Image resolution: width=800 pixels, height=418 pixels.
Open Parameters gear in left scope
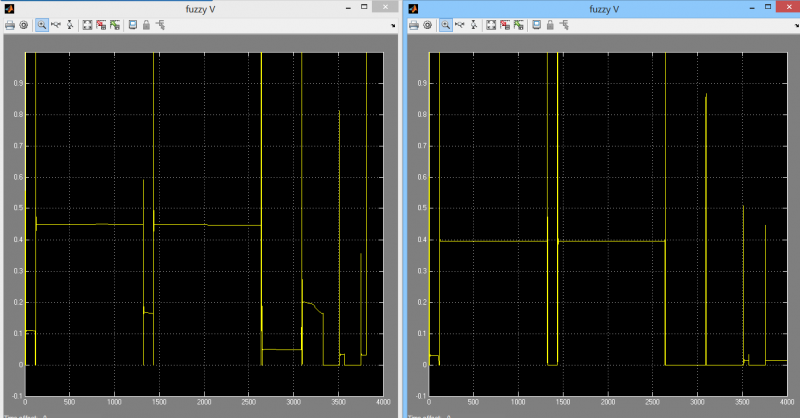click(23, 25)
